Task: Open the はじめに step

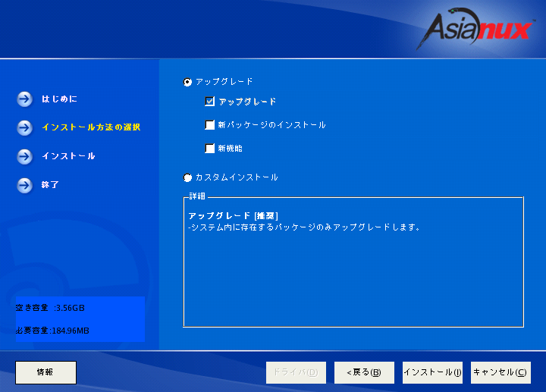Action: coord(59,99)
